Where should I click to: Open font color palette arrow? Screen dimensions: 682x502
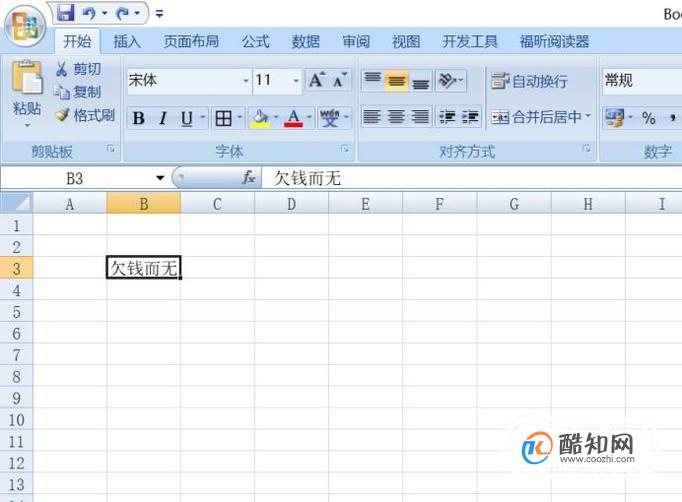pos(309,118)
